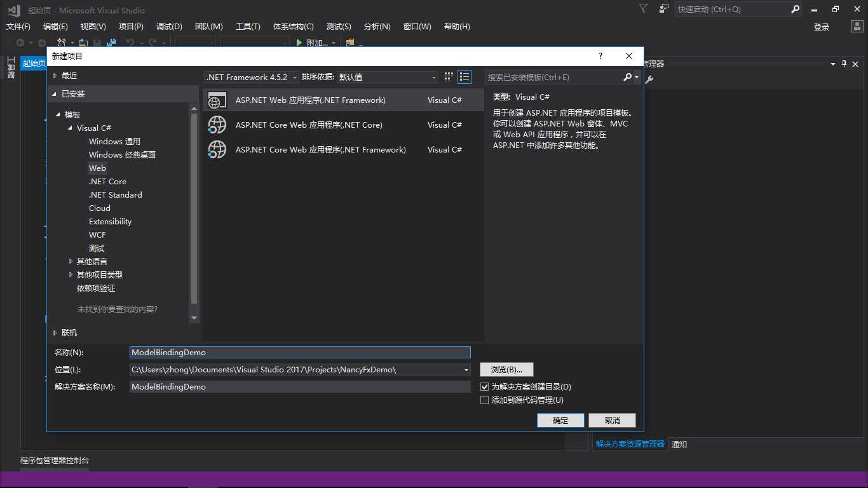The width and height of the screenshot is (868, 488).
Task: Click the save toolbar icon
Action: [x=97, y=43]
